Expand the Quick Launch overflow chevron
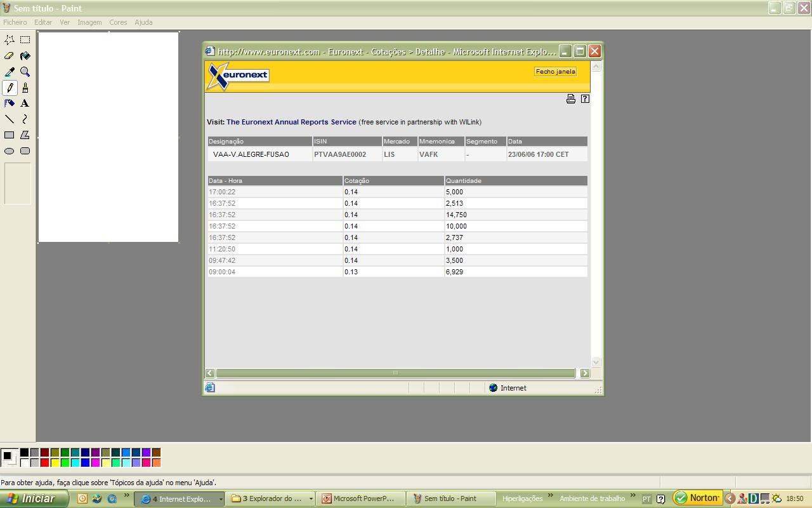 point(127,496)
